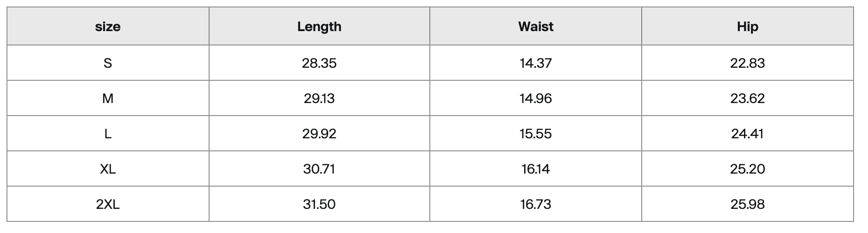The width and height of the screenshot is (868, 233).
Task: Click the 16.73 waist cell
Action: coord(536,204)
